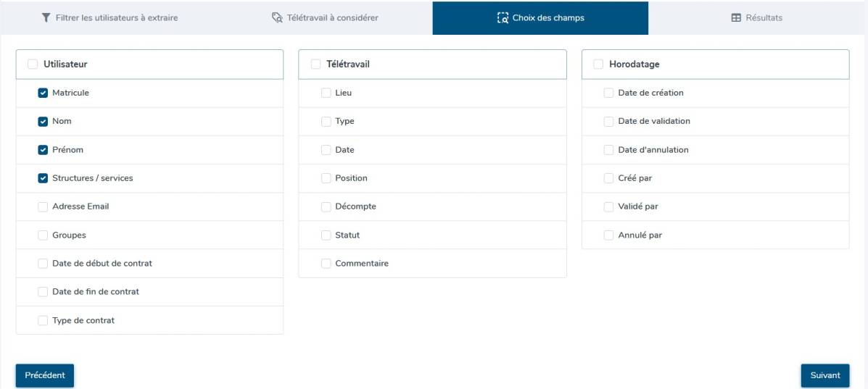This screenshot has width=868, height=389.
Task: Enable the 'Adresse Email' checkbox
Action: point(43,206)
